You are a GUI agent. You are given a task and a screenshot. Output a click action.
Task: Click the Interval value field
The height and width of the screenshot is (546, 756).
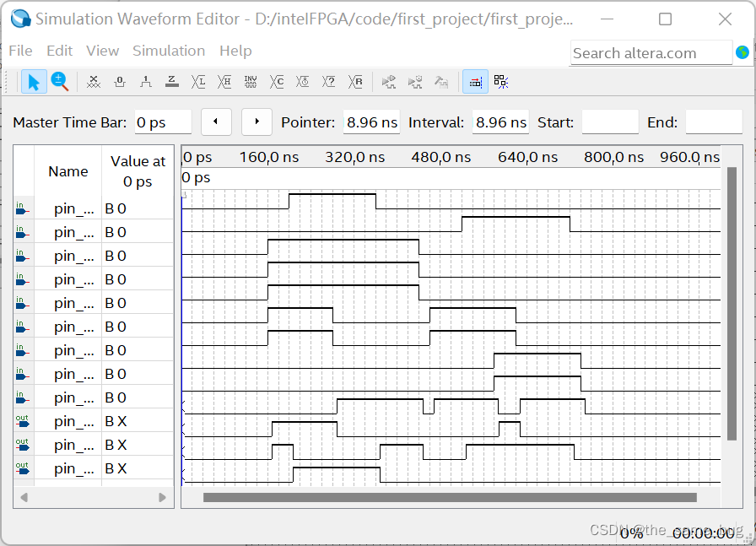(x=500, y=122)
